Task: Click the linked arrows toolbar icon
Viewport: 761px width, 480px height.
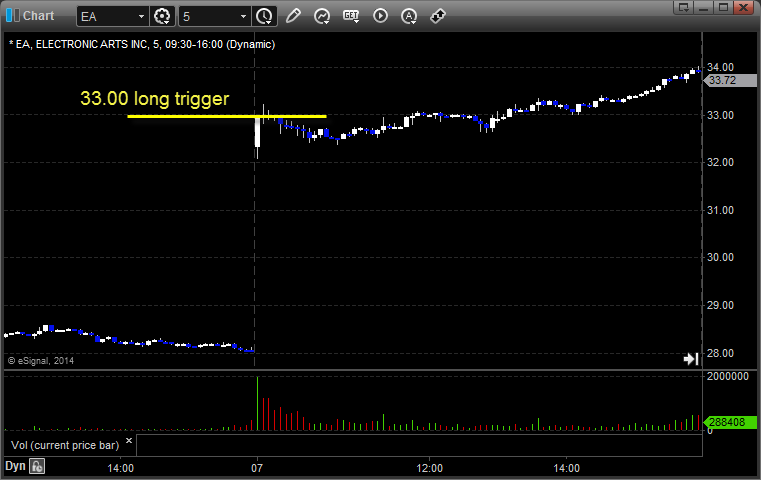Action: click(438, 16)
